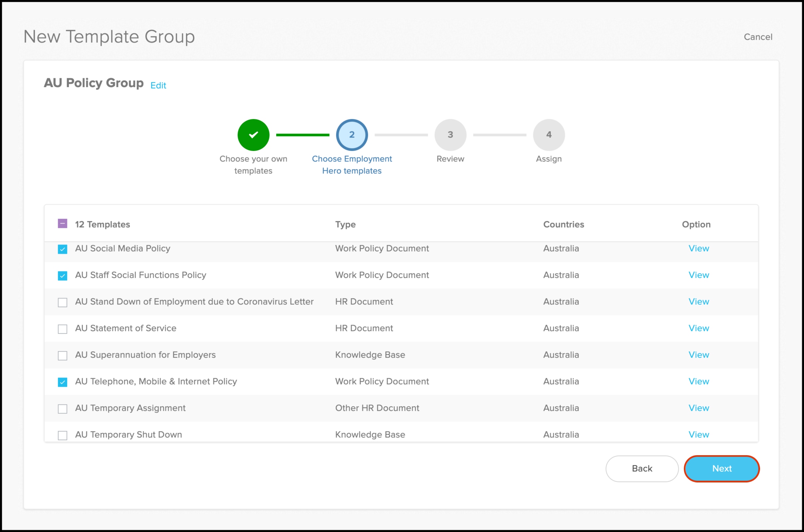This screenshot has width=804, height=532.
Task: Deselect AU Telephone, Mobile & Internet Policy
Action: coord(63,382)
